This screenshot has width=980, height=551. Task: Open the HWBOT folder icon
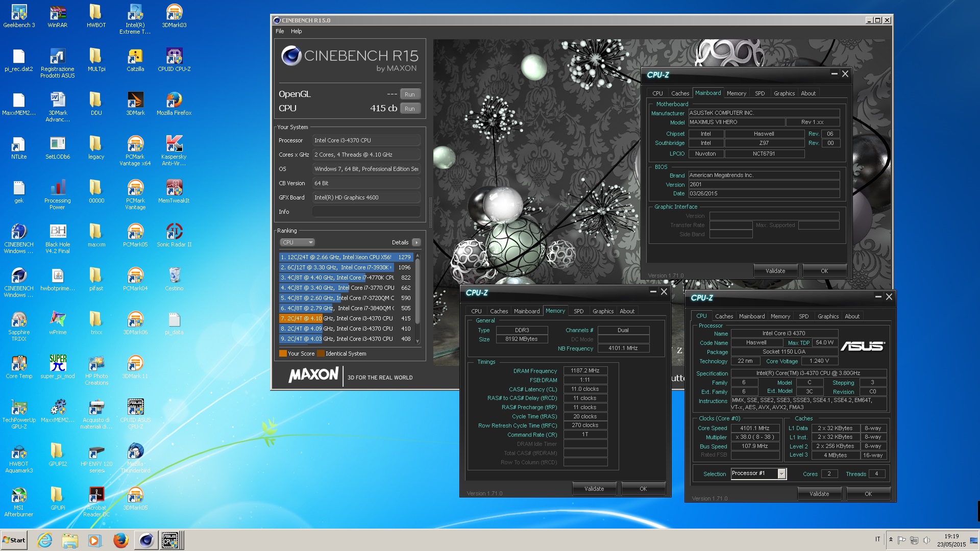tap(96, 15)
